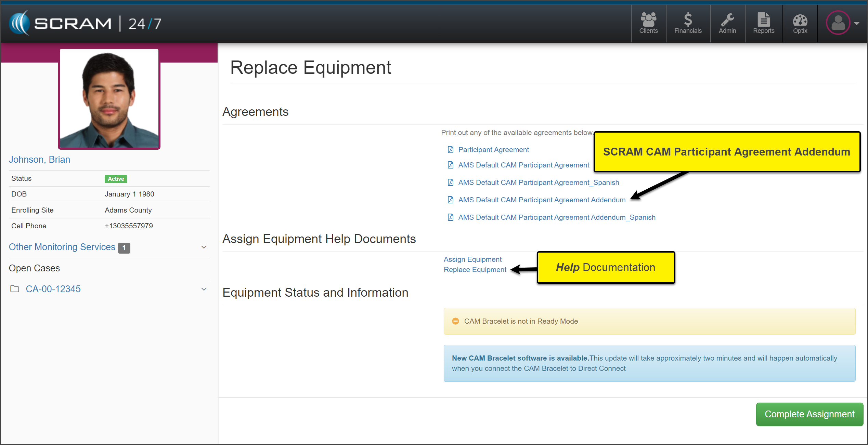This screenshot has height=445, width=868.
Task: Click the Johnson, Brian name link
Action: point(39,160)
